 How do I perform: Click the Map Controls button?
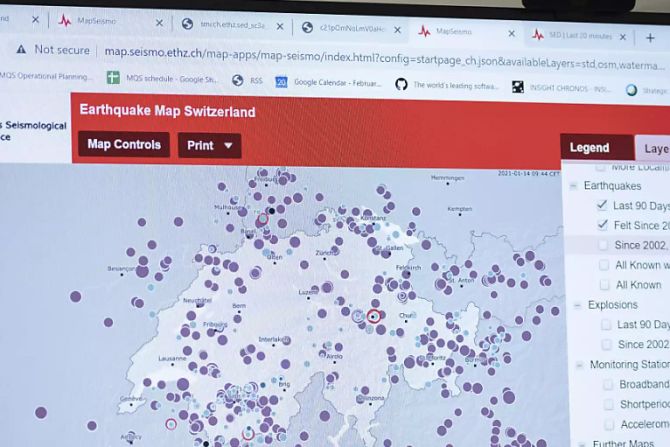124,144
